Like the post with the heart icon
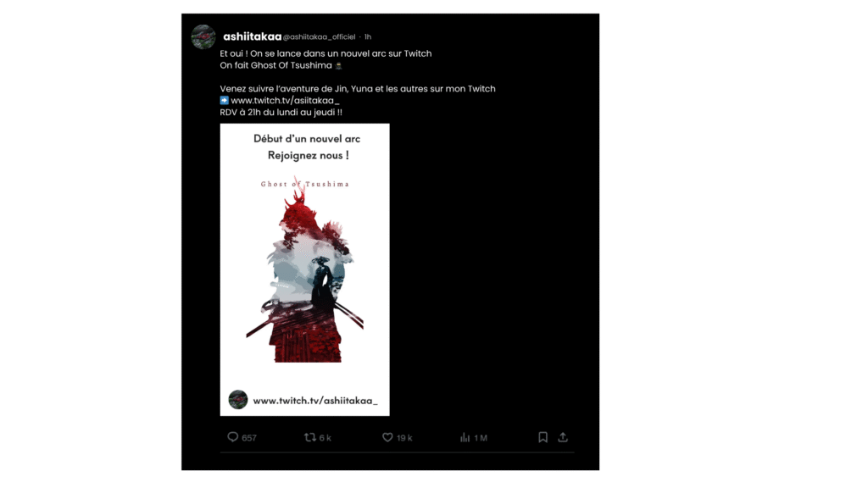 (x=387, y=437)
